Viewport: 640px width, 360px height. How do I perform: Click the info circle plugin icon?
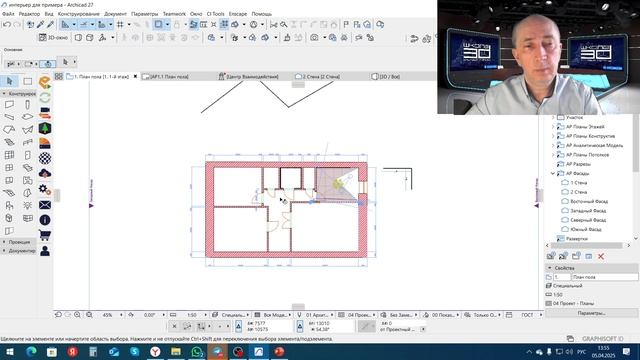[45, 220]
